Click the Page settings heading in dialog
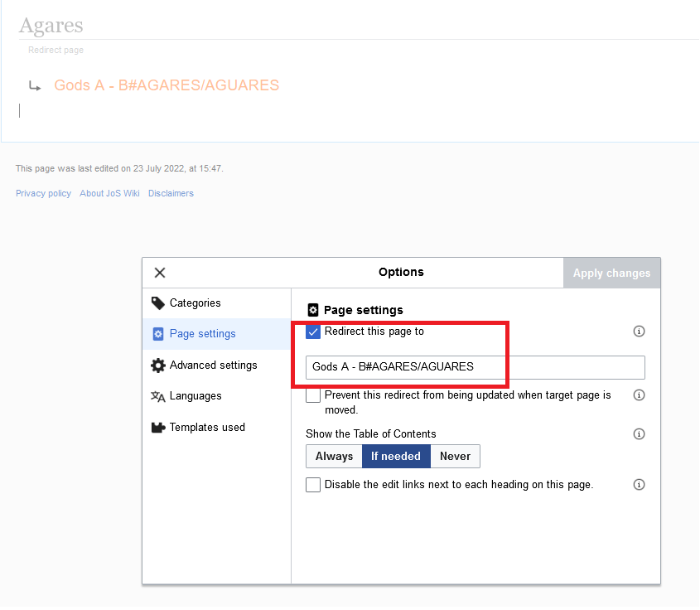This screenshot has width=700, height=610. pos(364,310)
